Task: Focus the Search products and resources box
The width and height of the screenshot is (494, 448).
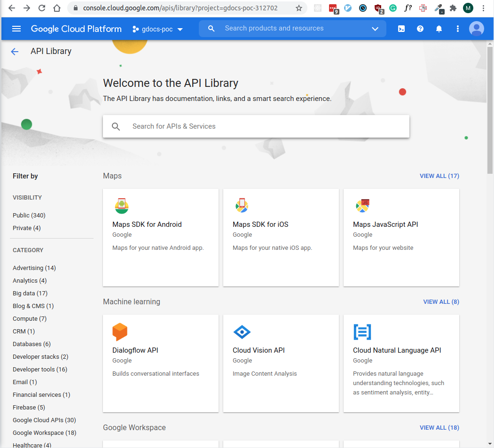Action: click(x=292, y=29)
